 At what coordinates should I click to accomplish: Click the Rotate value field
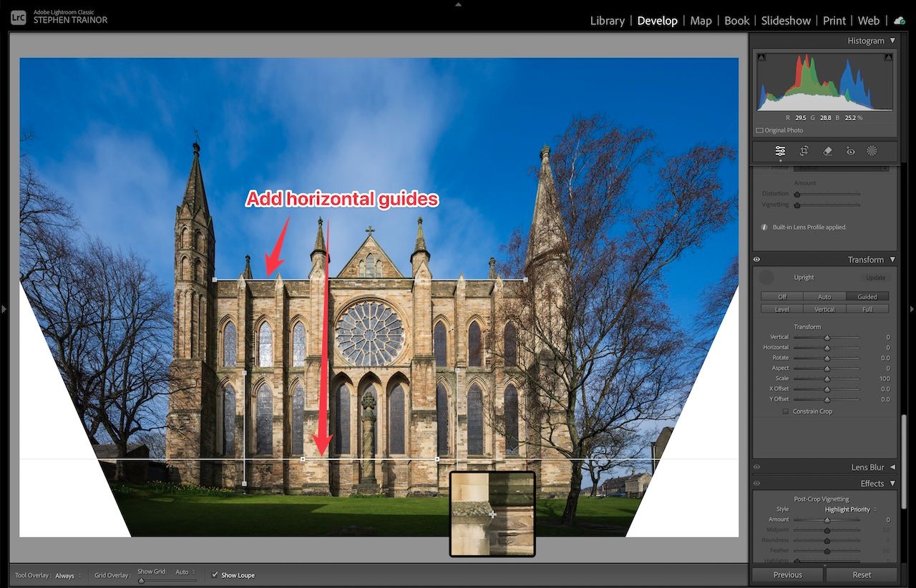[x=885, y=358]
